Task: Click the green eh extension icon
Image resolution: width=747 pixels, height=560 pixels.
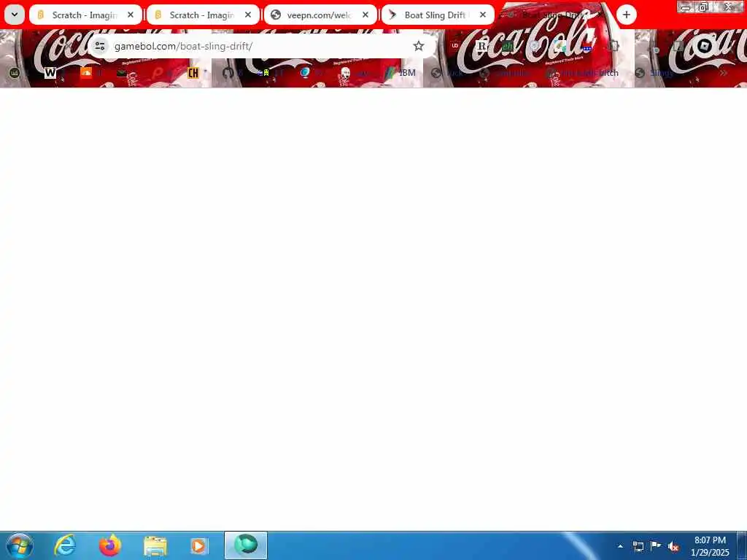Action: (x=508, y=46)
